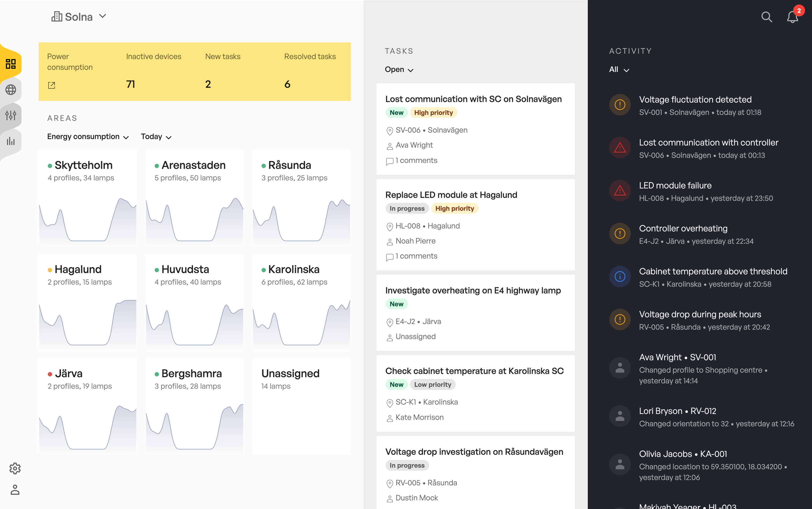This screenshot has height=509, width=812.
Task: Open notifications bell with badge
Action: pos(793,17)
